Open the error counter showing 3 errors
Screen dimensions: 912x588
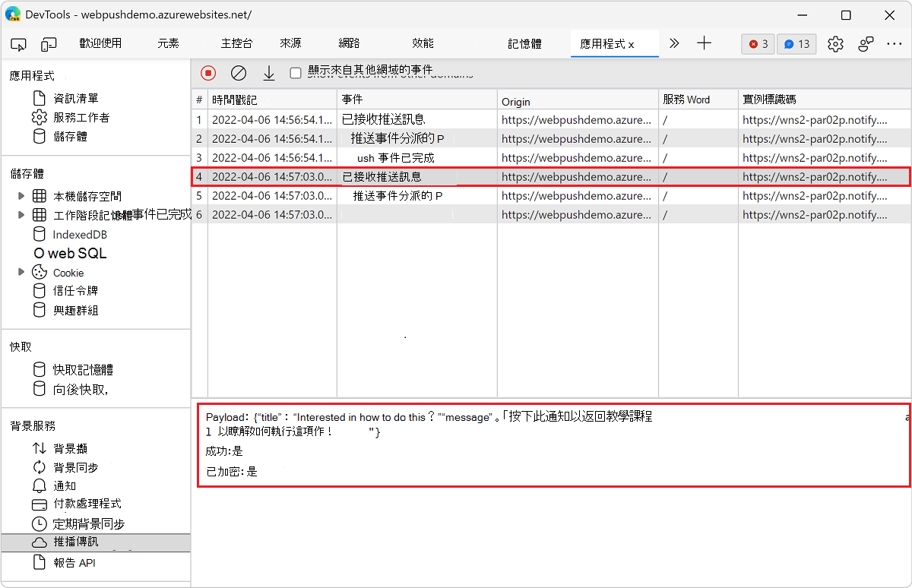point(757,44)
